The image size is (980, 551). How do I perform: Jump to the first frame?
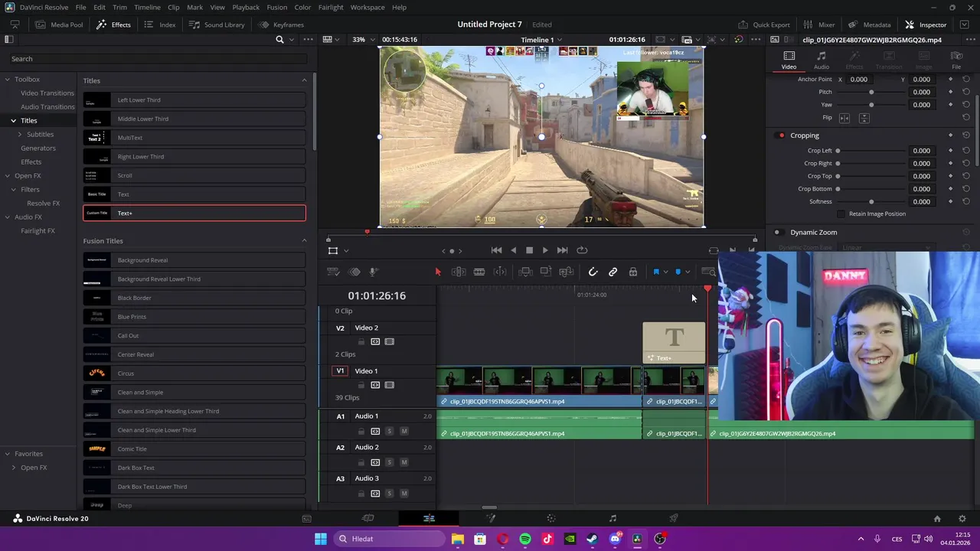point(496,250)
